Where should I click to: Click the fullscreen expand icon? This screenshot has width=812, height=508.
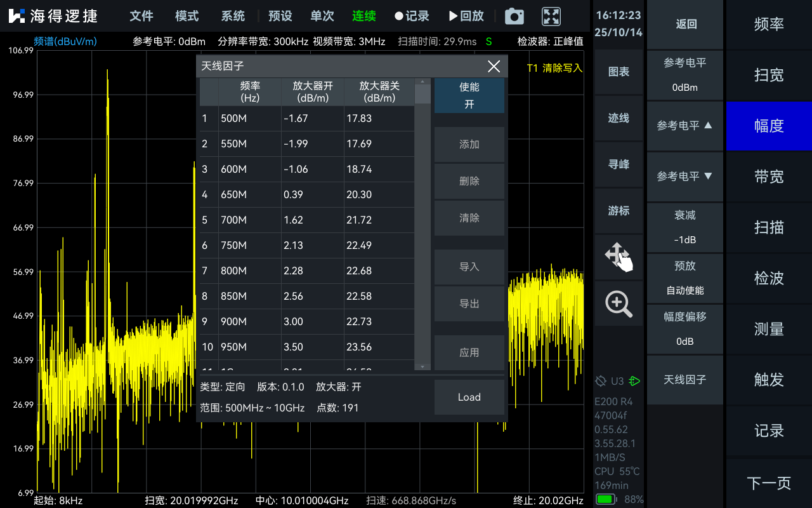pos(551,17)
